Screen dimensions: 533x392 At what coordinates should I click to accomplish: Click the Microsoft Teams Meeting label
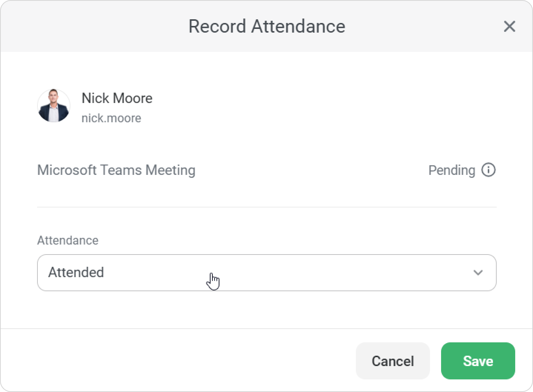[116, 170]
